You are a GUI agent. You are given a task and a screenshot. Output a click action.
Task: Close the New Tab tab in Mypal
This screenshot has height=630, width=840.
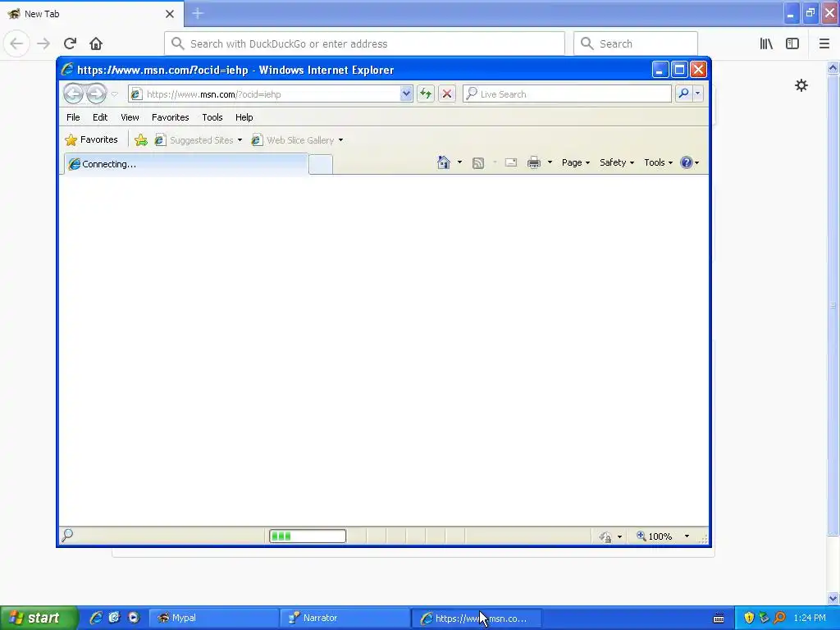click(x=170, y=14)
